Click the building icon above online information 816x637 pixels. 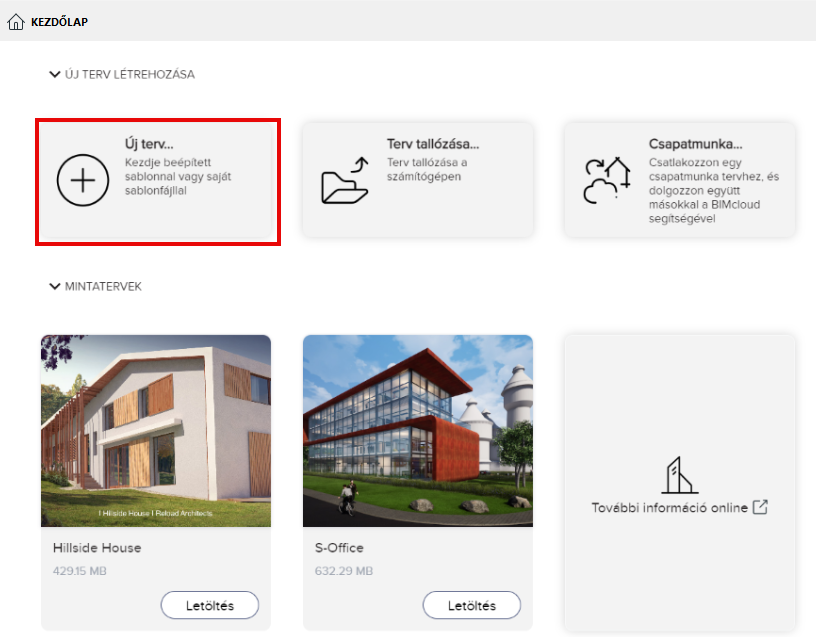click(680, 475)
